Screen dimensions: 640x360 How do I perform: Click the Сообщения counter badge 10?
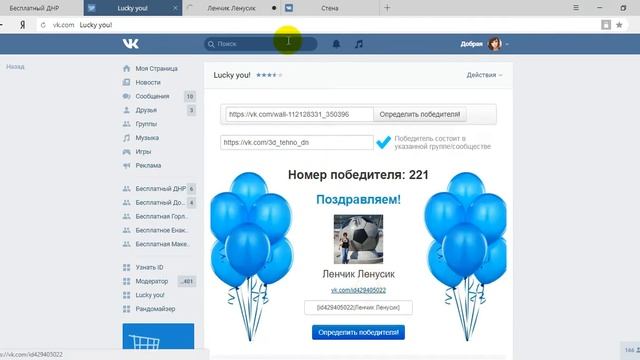[x=190, y=97]
